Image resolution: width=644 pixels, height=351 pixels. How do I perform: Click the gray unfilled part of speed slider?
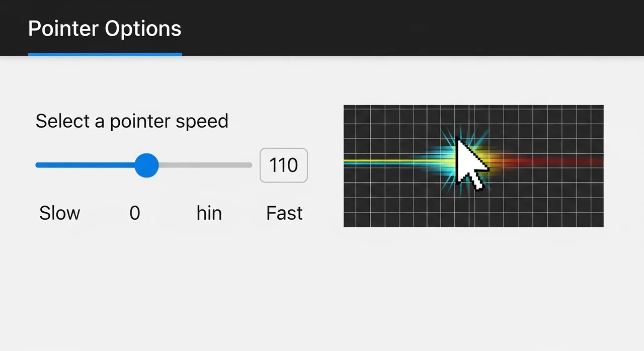coord(205,165)
